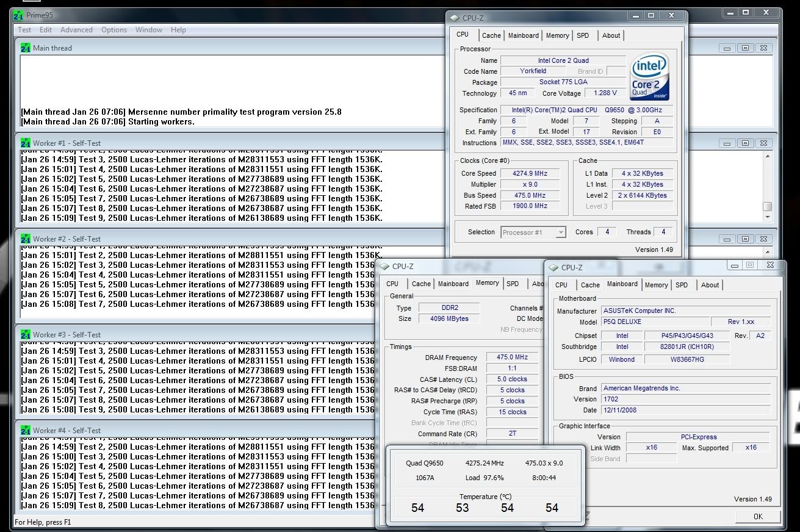Click the FSB:DRAM value 1:1
The width and height of the screenshot is (800, 532).
pyautogui.click(x=513, y=368)
